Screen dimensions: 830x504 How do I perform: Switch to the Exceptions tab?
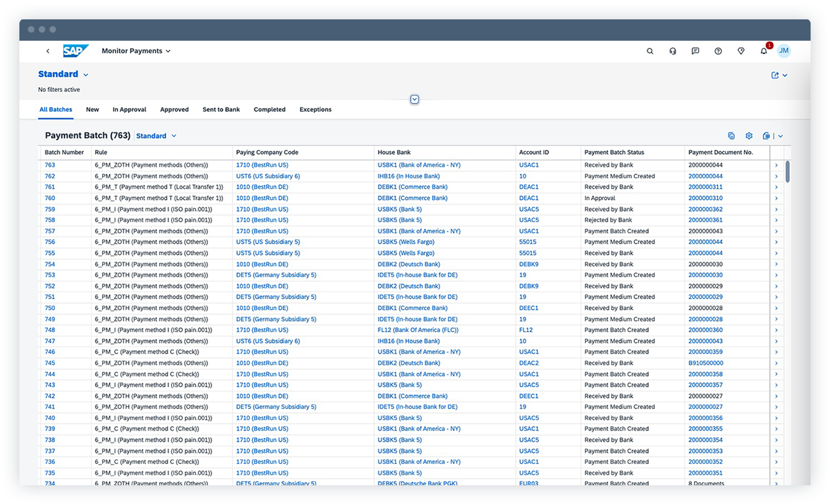315,109
